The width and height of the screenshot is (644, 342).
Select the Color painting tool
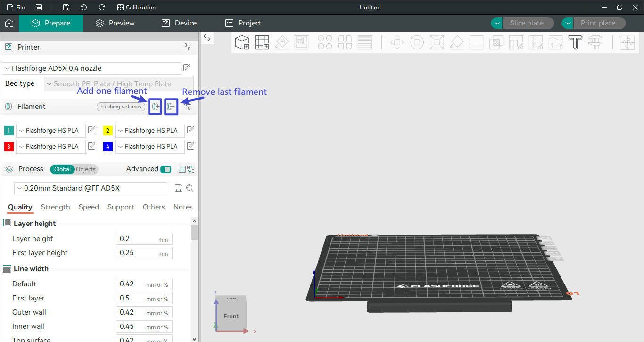point(555,42)
